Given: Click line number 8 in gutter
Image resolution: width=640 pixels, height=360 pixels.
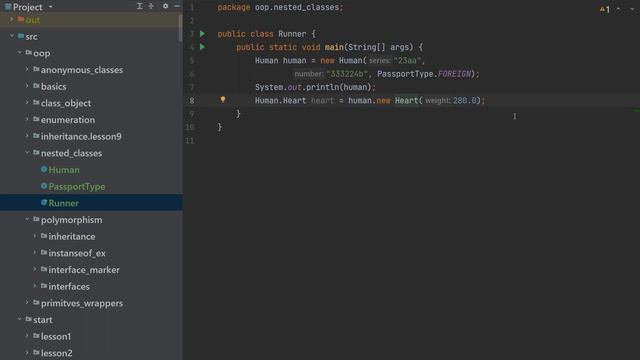Looking at the screenshot, I should (x=192, y=100).
